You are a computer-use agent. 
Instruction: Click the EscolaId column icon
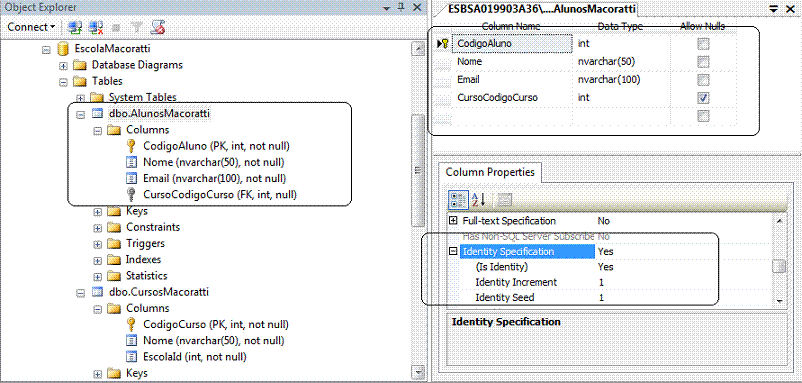click(132, 356)
